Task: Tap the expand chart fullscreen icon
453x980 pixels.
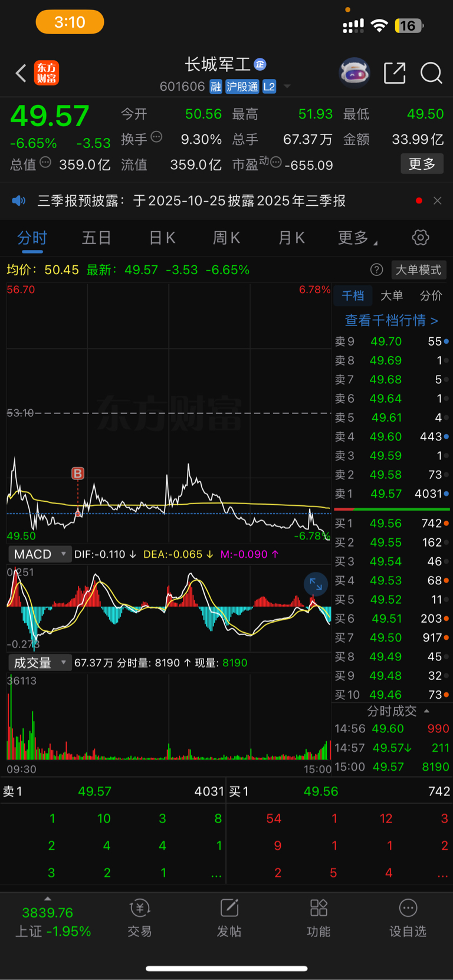Action: pyautogui.click(x=316, y=584)
